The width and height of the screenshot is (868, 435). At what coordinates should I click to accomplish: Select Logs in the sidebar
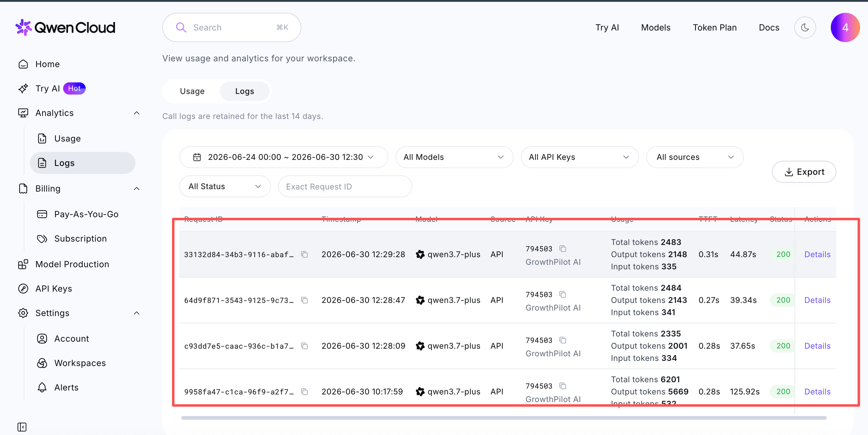tap(83, 163)
